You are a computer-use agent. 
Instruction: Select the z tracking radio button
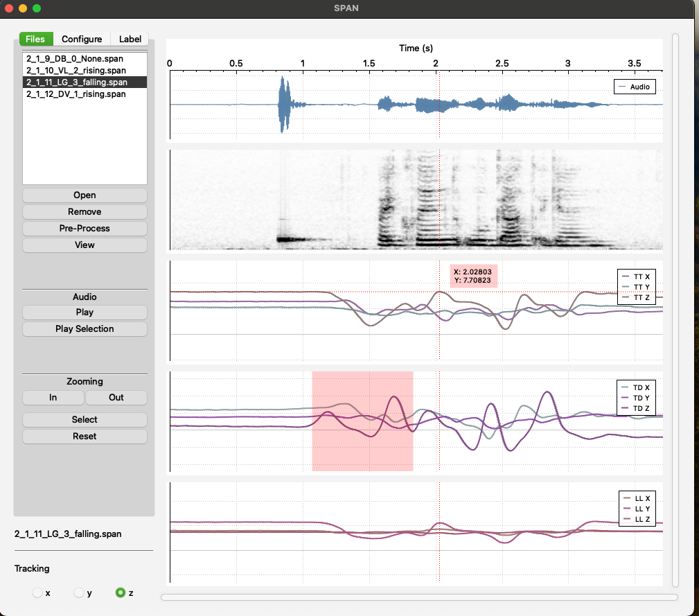(121, 592)
